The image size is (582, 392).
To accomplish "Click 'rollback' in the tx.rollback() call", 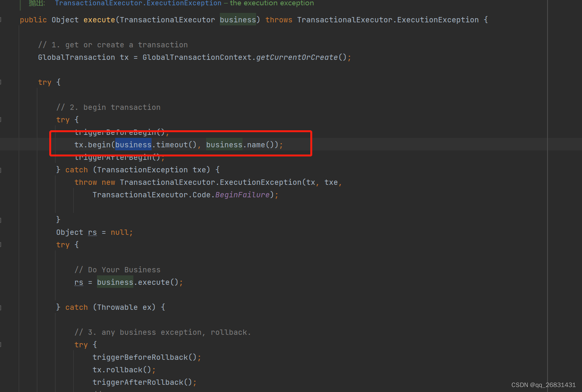I will 124,370.
